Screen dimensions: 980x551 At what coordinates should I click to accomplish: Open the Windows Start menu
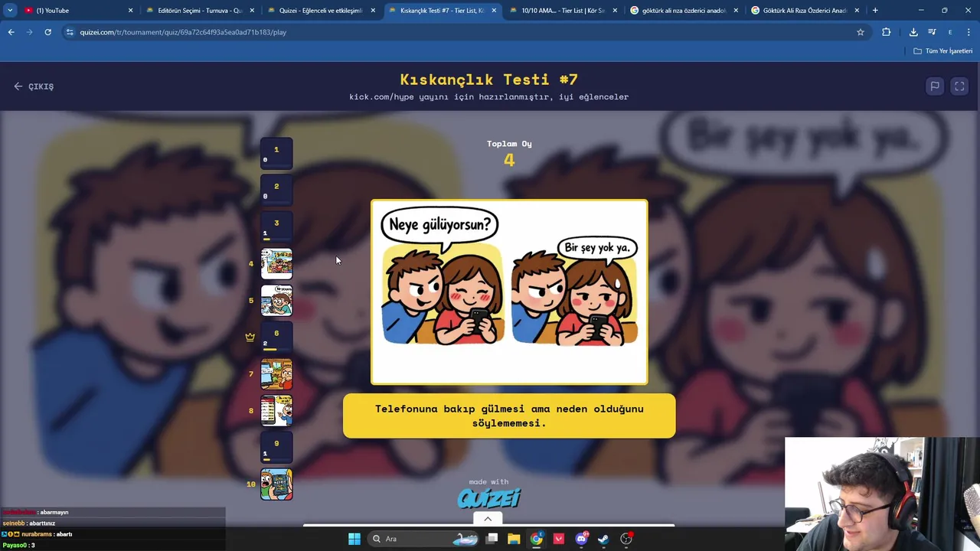pos(354,539)
